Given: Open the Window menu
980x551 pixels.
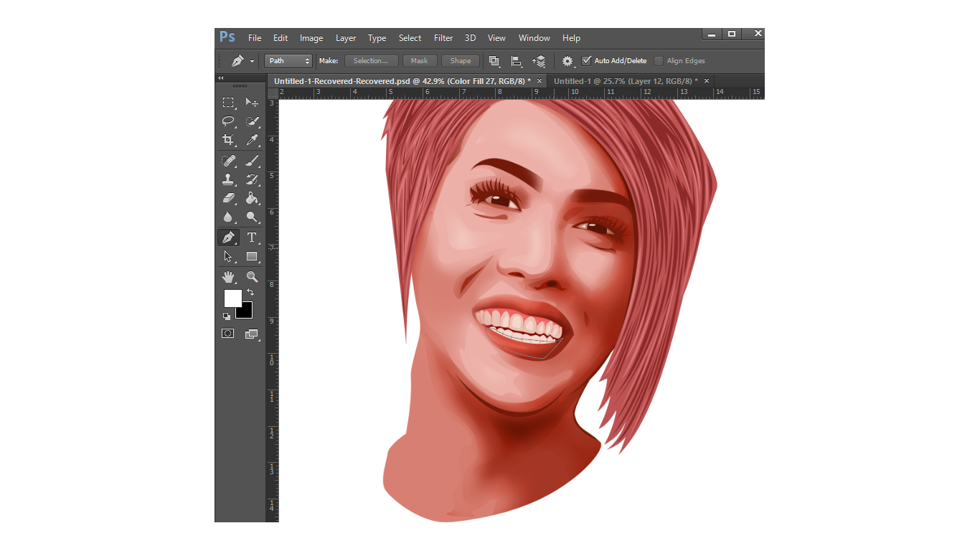Looking at the screenshot, I should tap(534, 38).
